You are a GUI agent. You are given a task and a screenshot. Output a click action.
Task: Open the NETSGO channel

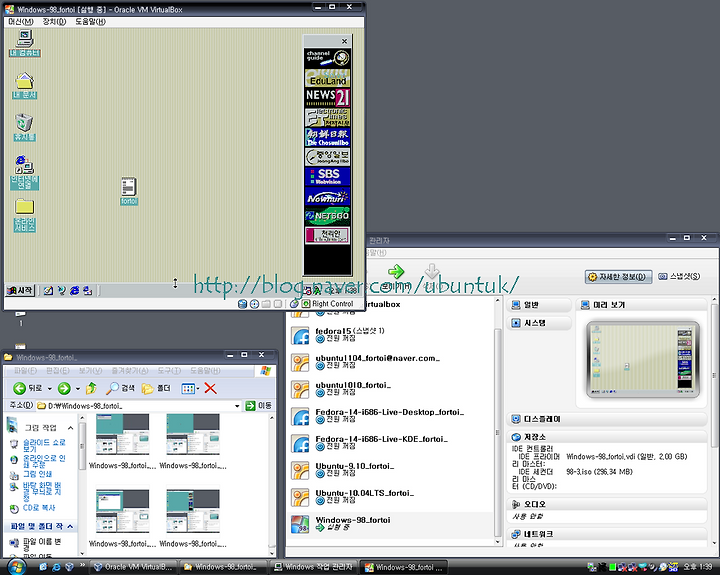point(328,216)
